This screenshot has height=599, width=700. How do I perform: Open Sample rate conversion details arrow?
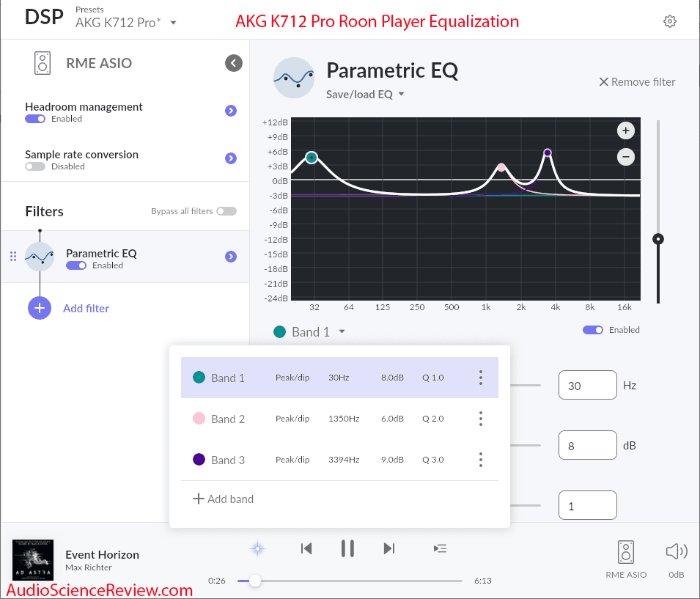click(x=231, y=158)
